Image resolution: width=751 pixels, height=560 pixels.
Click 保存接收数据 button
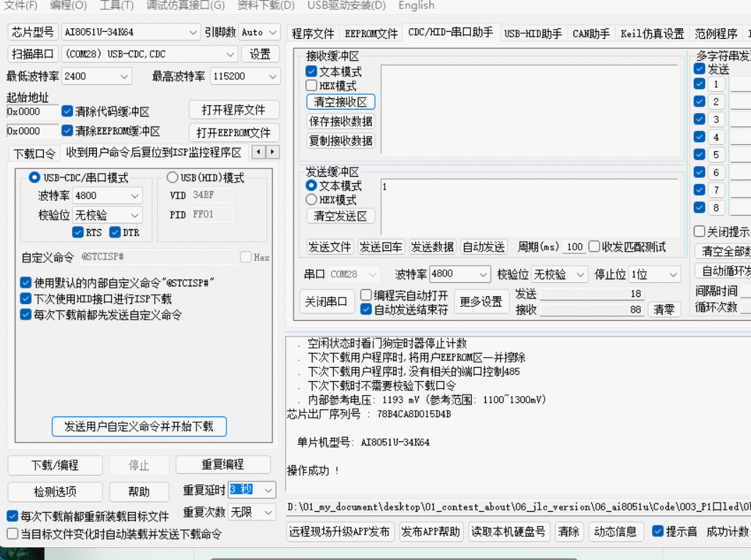[341, 121]
